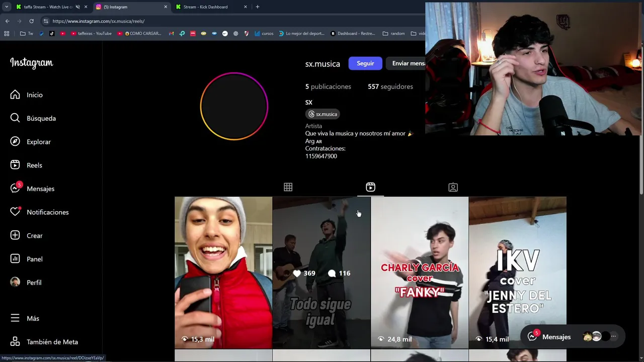The image size is (644, 362).
Task: Click the '5 publicaciones' count
Action: click(x=328, y=86)
